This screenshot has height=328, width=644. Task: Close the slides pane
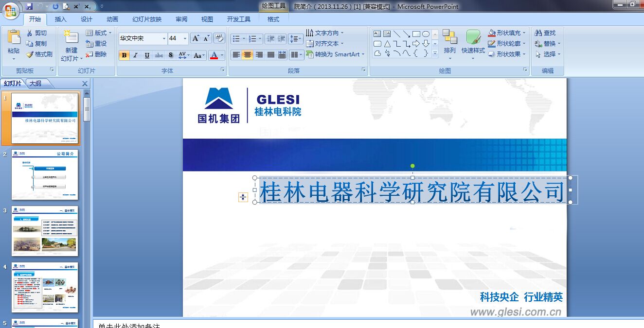coord(85,84)
